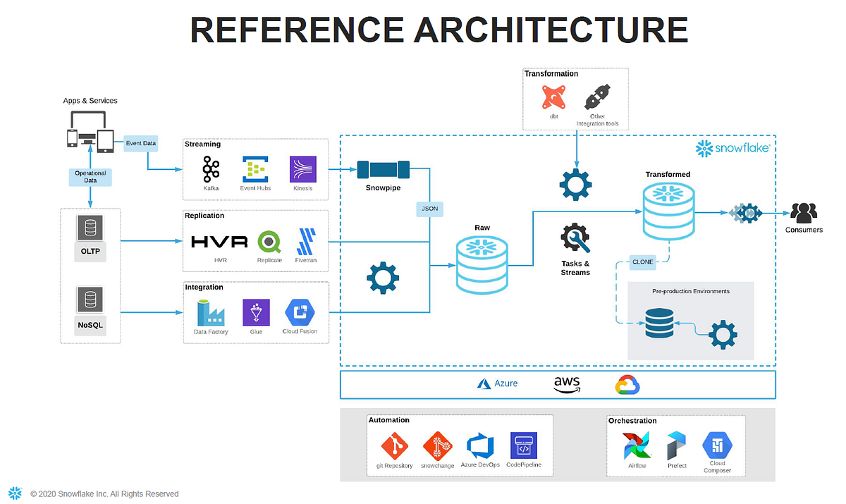Click the Snowpipe pipeline icon

click(x=383, y=169)
